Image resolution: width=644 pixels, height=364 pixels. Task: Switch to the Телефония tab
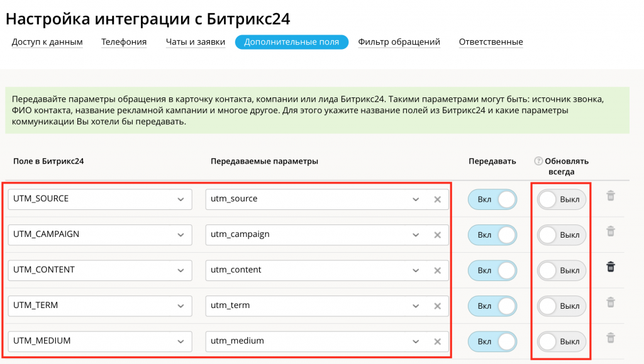[x=124, y=41]
